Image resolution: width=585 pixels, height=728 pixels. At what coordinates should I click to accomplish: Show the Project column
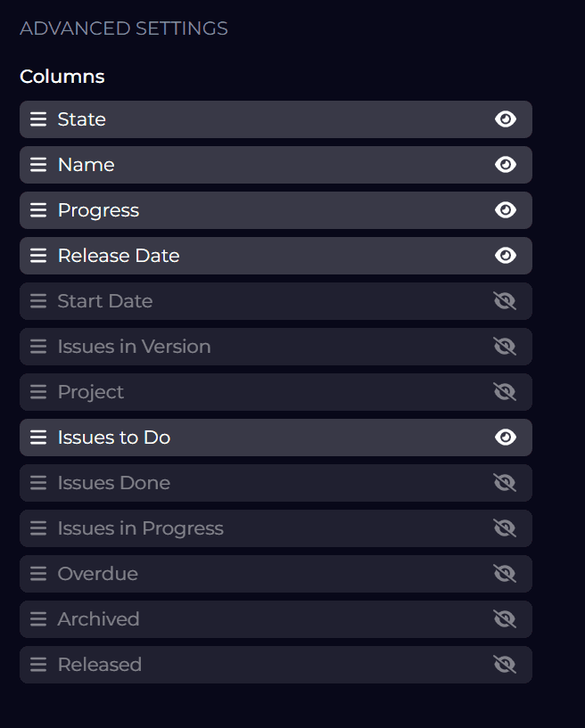tap(505, 392)
